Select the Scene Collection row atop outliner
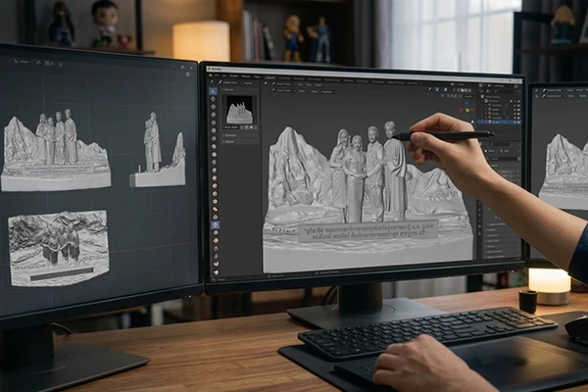This screenshot has height=392, width=588. (x=493, y=97)
